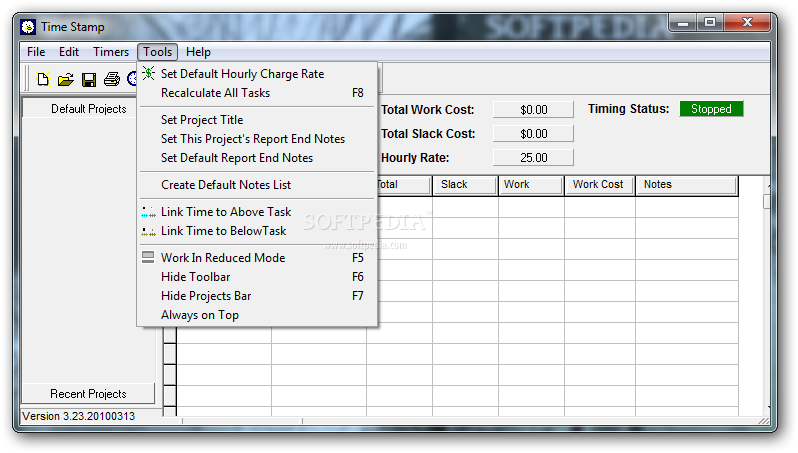798x453 pixels.
Task: Open the Timers menu
Action: click(111, 52)
